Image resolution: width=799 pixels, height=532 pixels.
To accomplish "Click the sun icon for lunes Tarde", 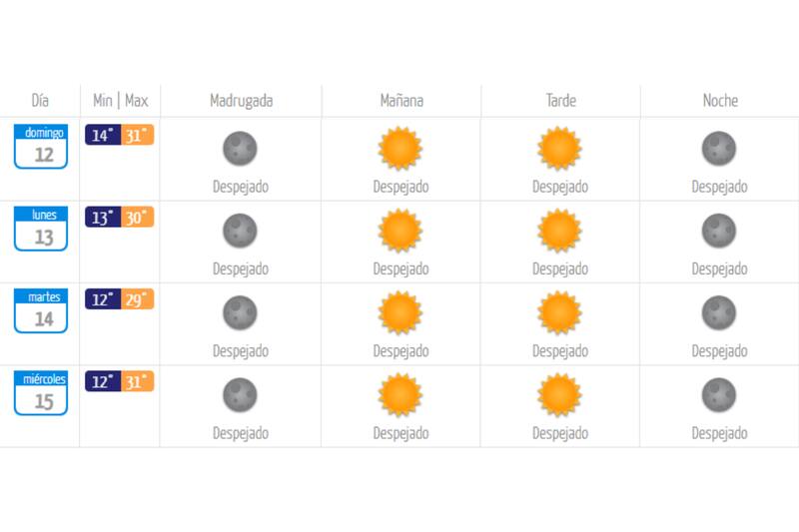I will click(559, 231).
